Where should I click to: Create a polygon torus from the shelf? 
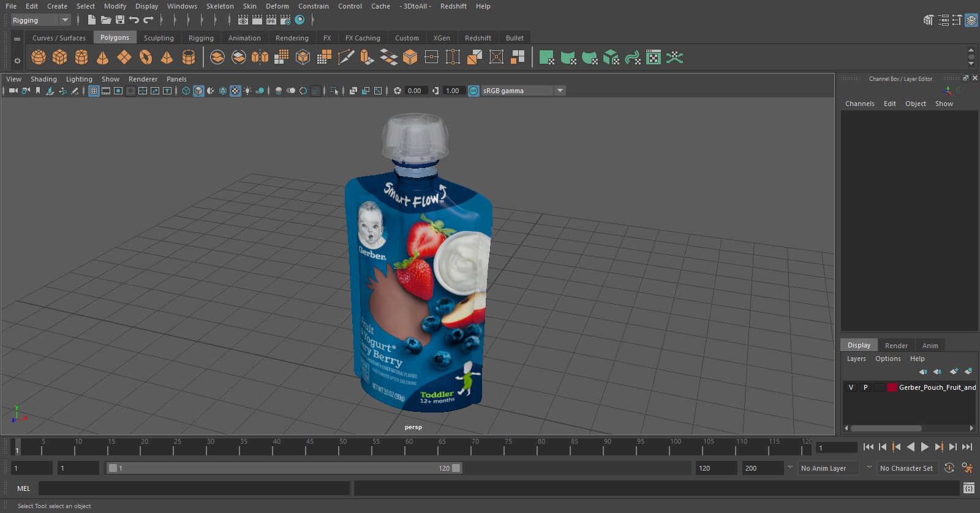(x=146, y=58)
